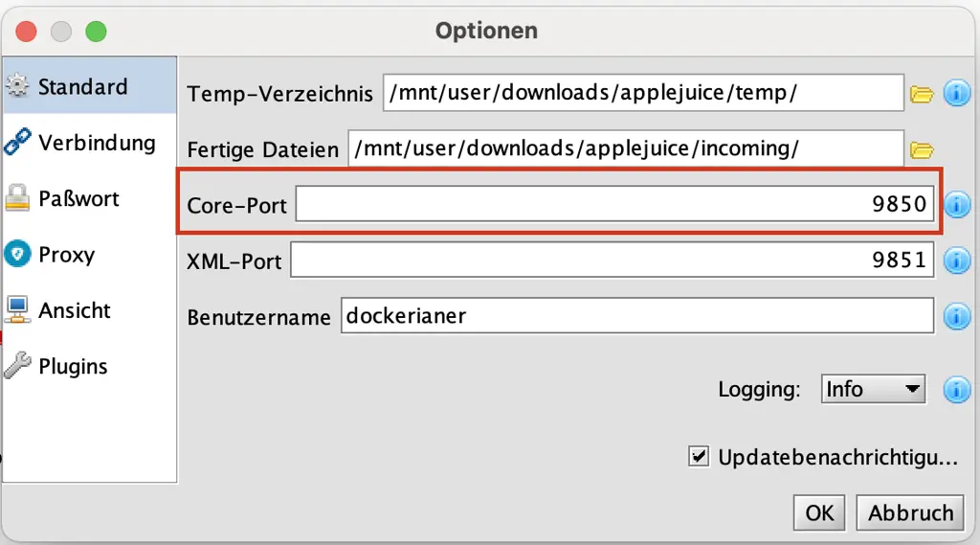
Task: Confirm settings with the OK button
Action: (x=819, y=513)
